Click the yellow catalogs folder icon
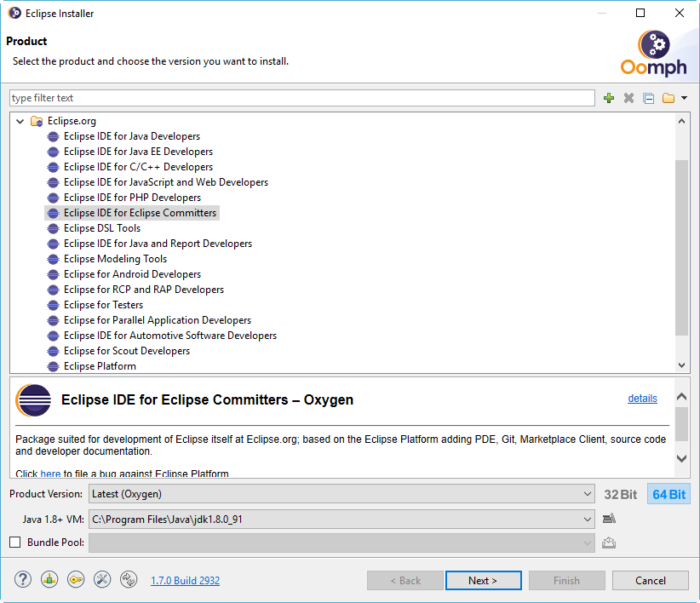The width and height of the screenshot is (700, 603). coord(668,98)
